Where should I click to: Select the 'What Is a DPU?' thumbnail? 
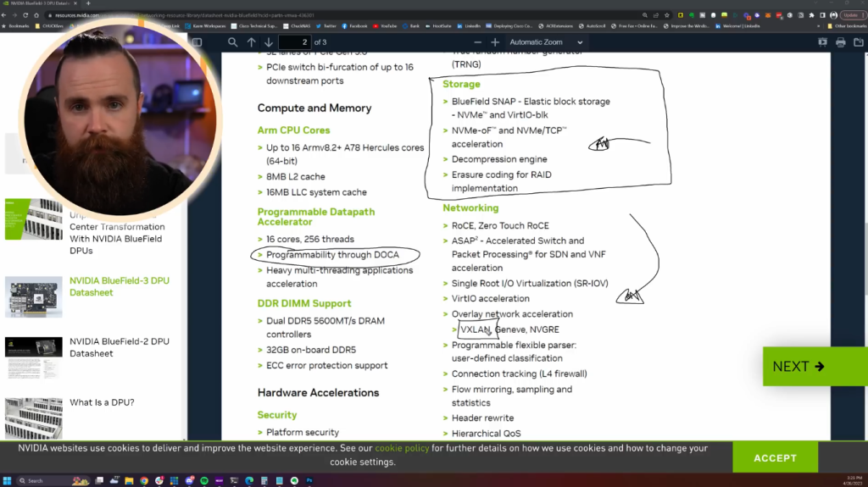point(34,418)
